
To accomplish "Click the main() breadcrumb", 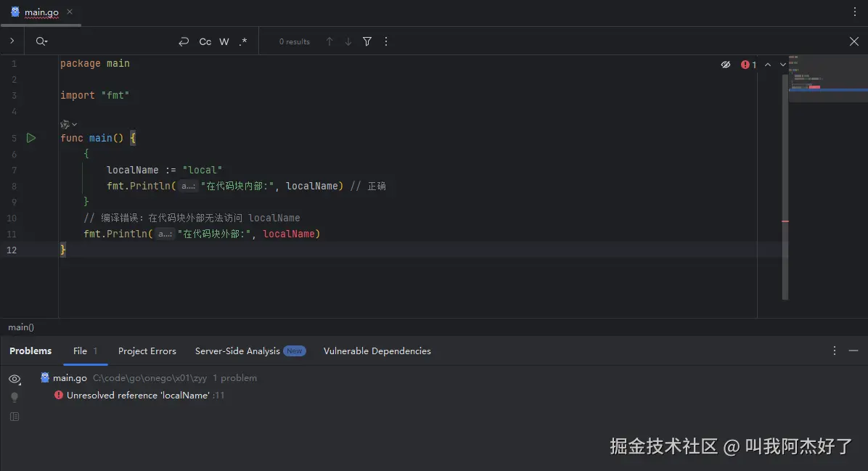I will (21, 327).
